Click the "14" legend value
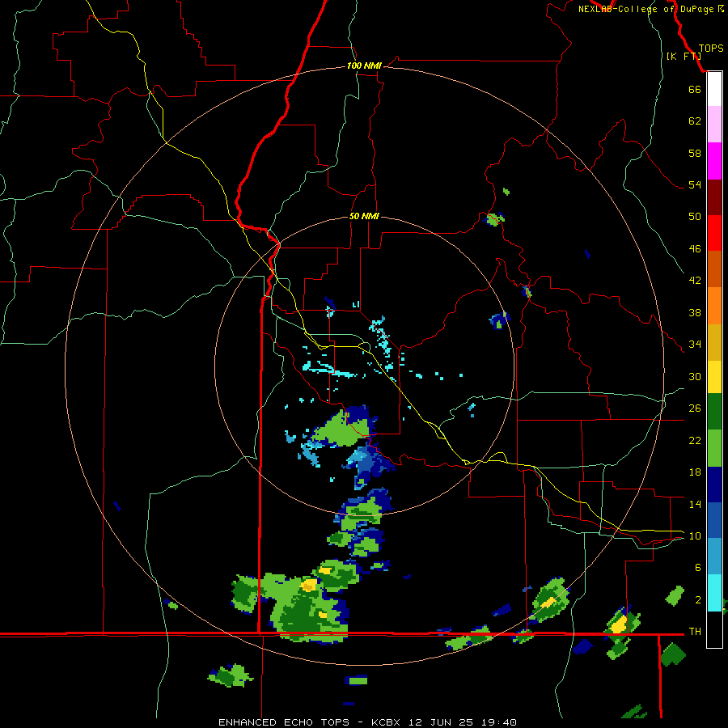 tap(695, 504)
